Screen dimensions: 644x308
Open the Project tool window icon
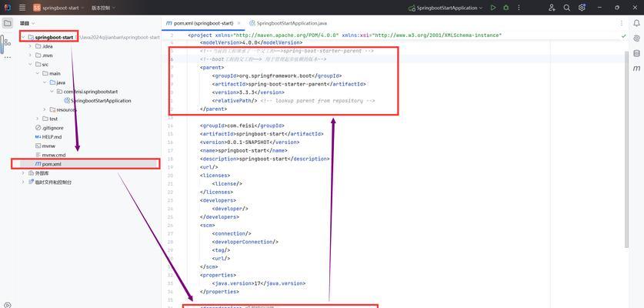pyautogui.click(x=8, y=23)
